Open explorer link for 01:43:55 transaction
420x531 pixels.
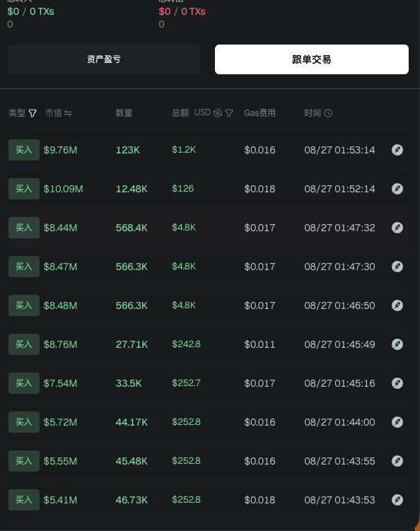coord(397,461)
